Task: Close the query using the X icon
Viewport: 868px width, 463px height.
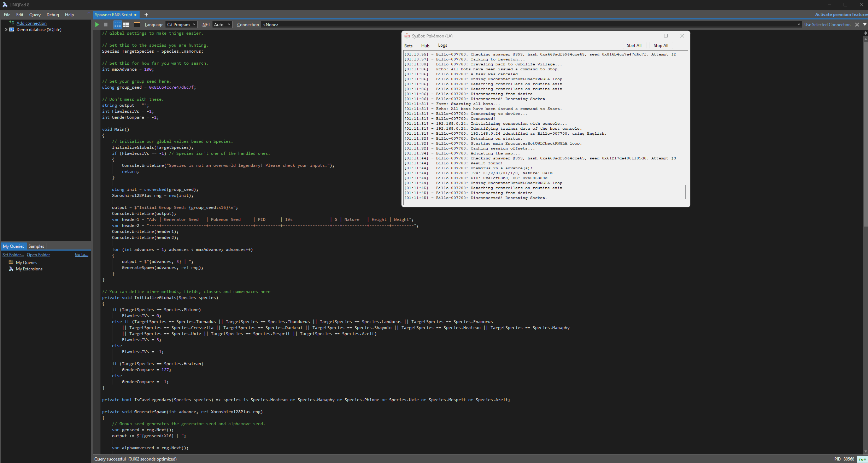Action: point(857,25)
